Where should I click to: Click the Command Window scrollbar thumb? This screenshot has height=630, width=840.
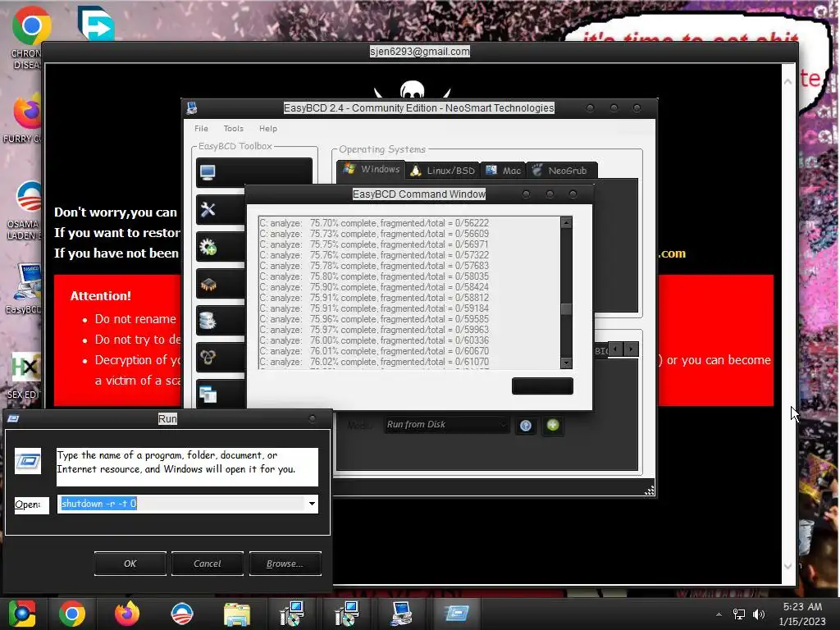click(566, 309)
